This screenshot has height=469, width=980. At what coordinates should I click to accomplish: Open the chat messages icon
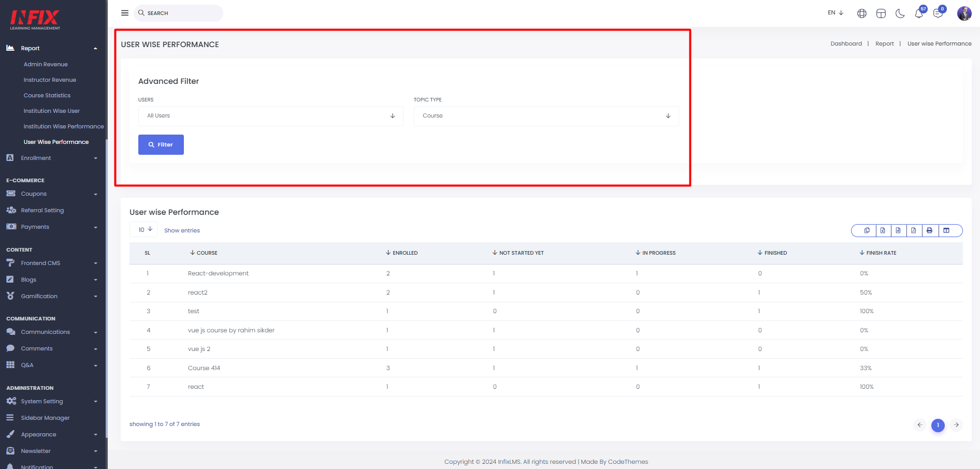tap(938, 13)
